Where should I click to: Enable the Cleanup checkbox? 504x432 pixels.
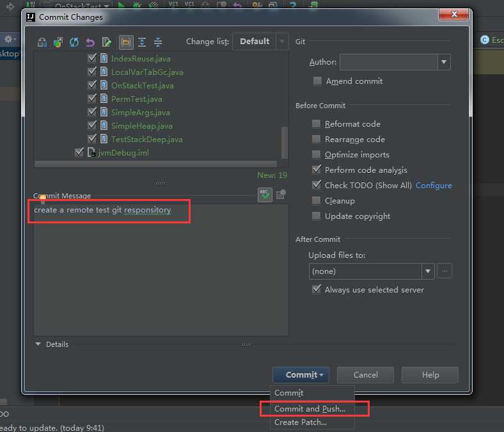pos(317,201)
